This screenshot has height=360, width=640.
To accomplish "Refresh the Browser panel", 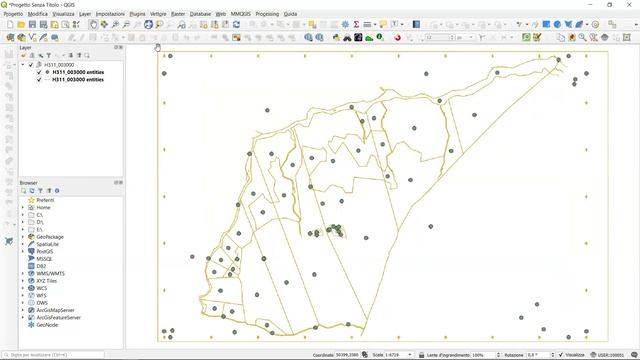I will (32, 191).
